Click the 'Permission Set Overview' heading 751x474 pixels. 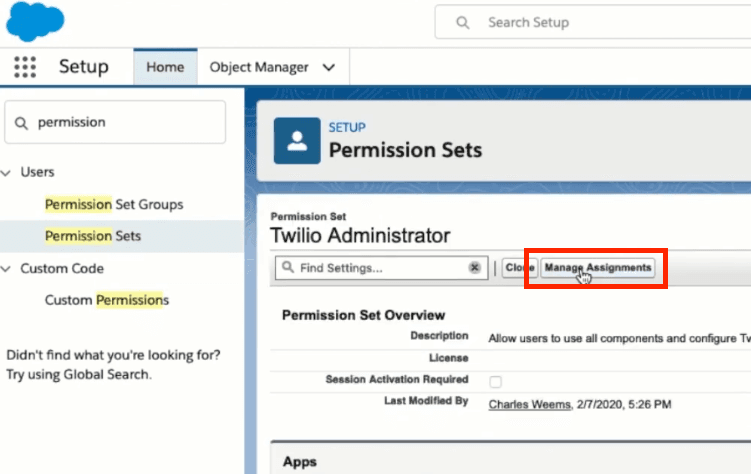[364, 315]
